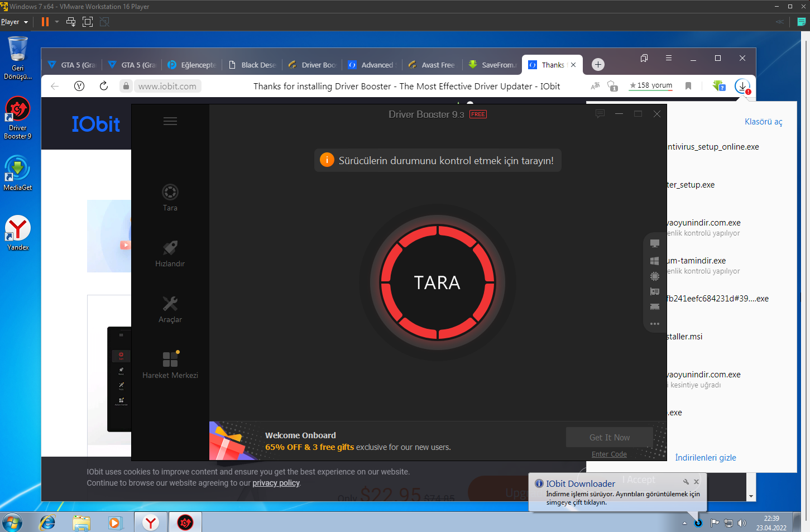This screenshot has height=532, width=810.
Task: Open the Hızlandır rocket section
Action: pos(170,254)
